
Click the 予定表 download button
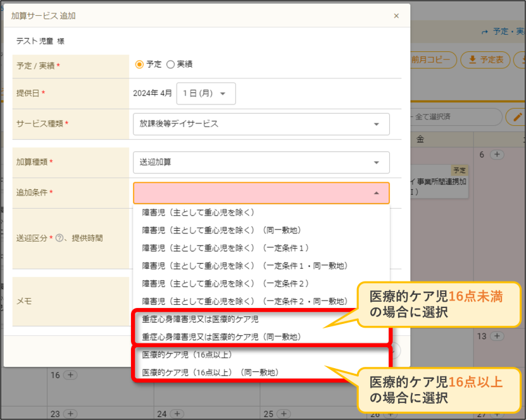point(485,60)
